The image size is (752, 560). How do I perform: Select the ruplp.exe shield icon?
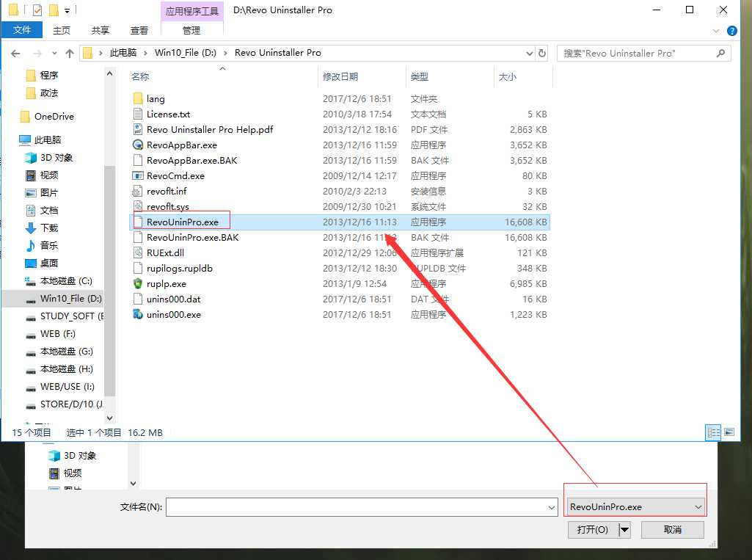[x=138, y=283]
